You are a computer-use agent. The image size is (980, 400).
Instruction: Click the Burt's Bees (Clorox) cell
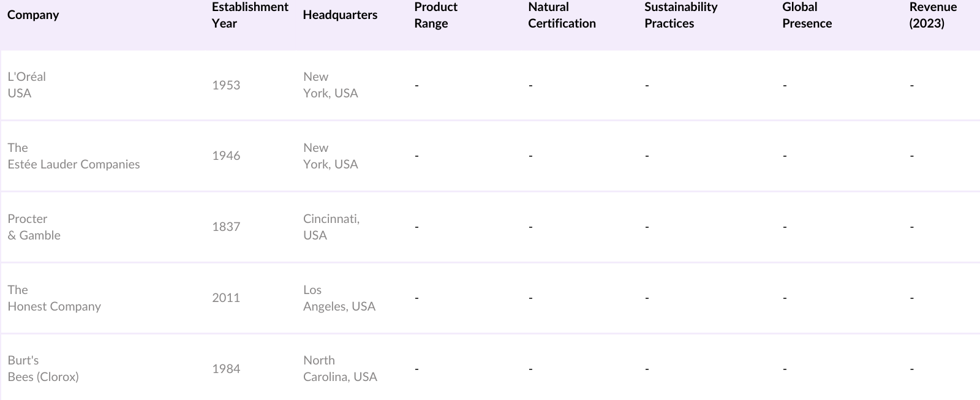point(43,369)
